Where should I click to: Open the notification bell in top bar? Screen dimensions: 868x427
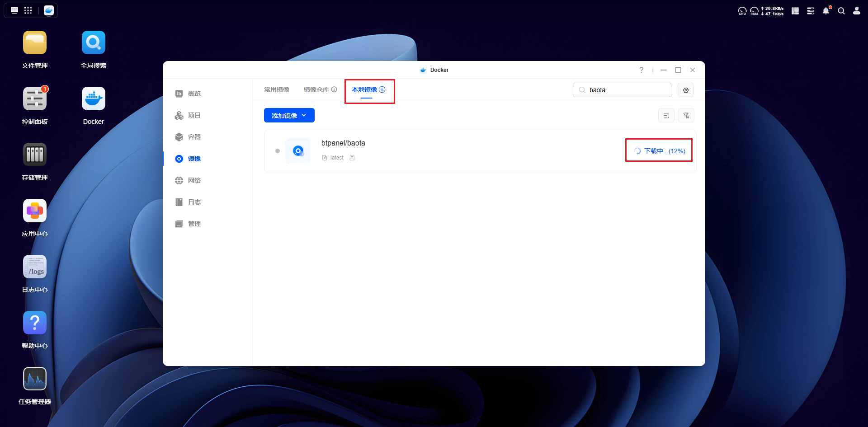pos(826,11)
